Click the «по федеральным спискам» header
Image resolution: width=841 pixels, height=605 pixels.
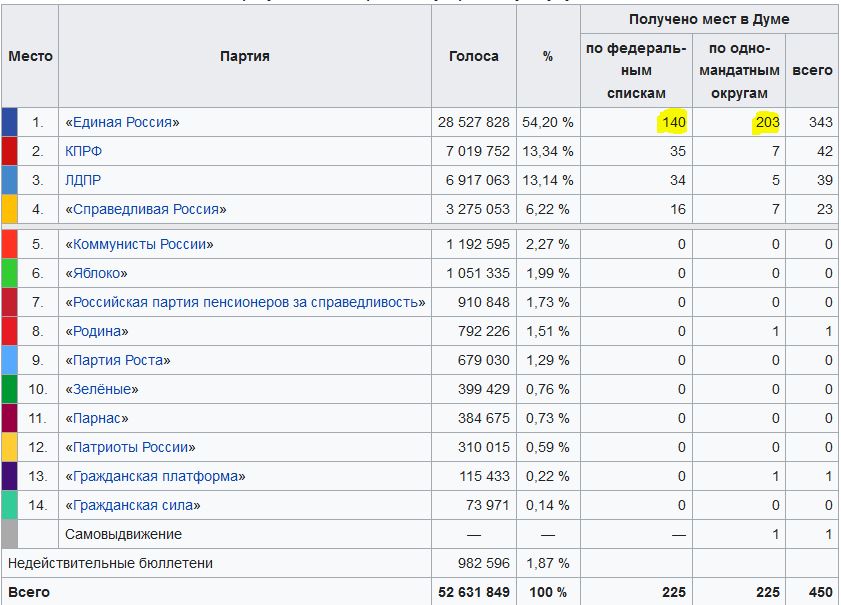(x=636, y=70)
